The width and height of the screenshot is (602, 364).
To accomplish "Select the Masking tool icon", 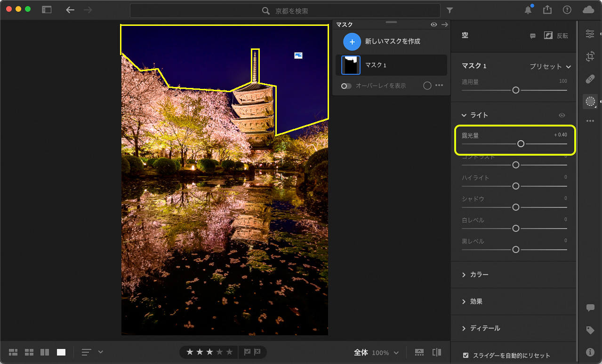I will pos(590,101).
